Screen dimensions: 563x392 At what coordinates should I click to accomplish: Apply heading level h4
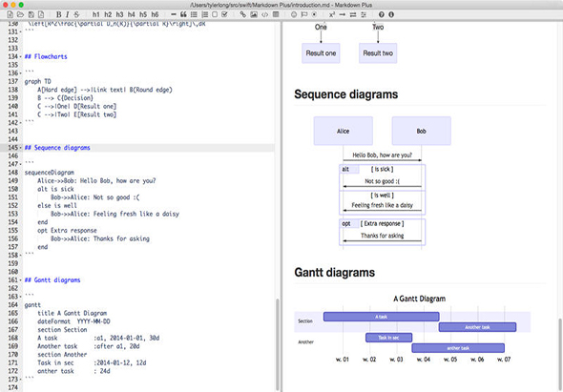tap(131, 14)
